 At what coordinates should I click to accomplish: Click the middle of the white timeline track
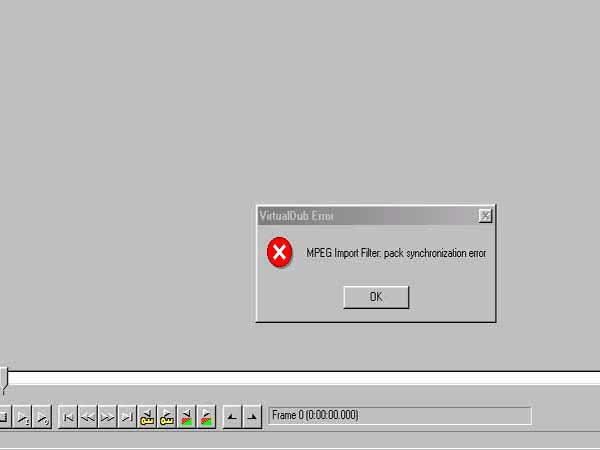tap(304, 378)
